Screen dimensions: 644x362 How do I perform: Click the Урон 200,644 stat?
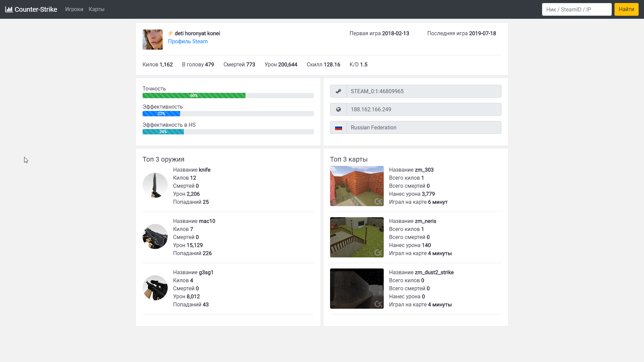(x=281, y=65)
